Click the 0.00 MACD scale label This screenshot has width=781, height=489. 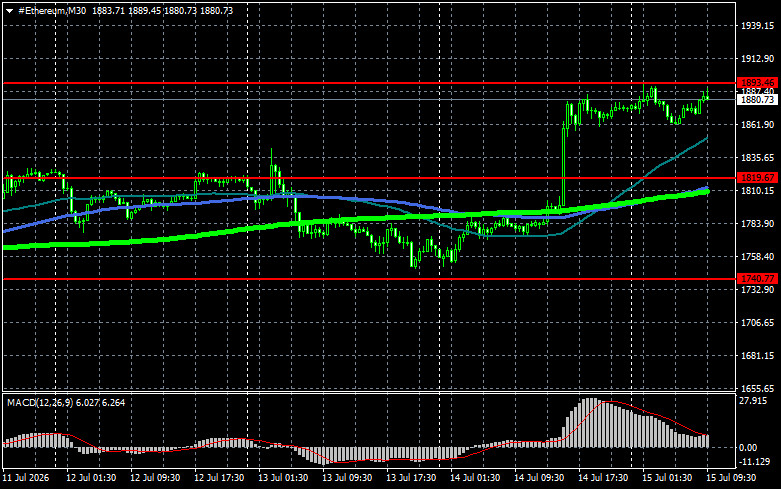point(748,448)
